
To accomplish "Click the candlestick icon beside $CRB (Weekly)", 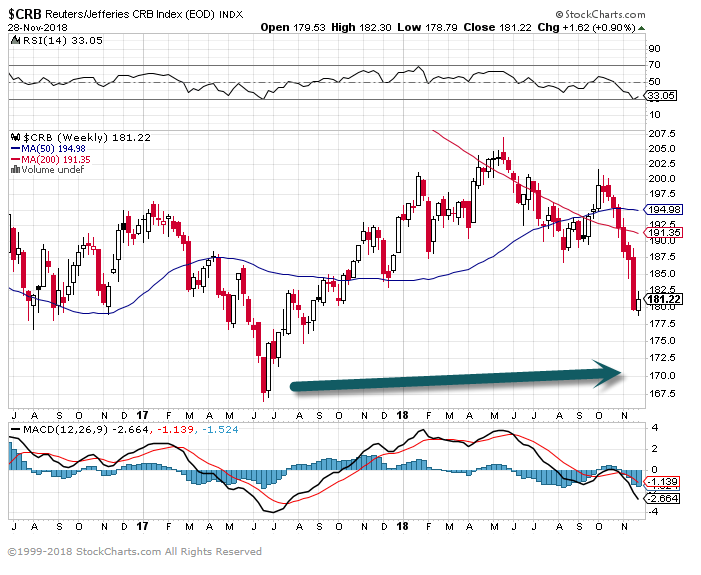I will 16,137.
